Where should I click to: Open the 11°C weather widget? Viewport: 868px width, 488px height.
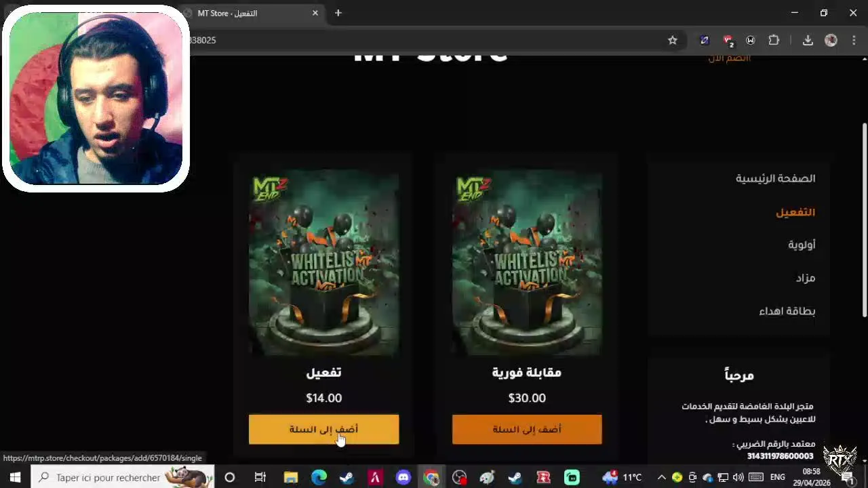621,477
